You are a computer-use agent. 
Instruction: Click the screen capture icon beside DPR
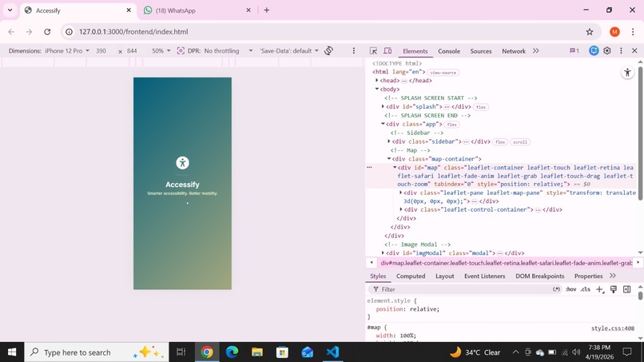click(x=181, y=51)
